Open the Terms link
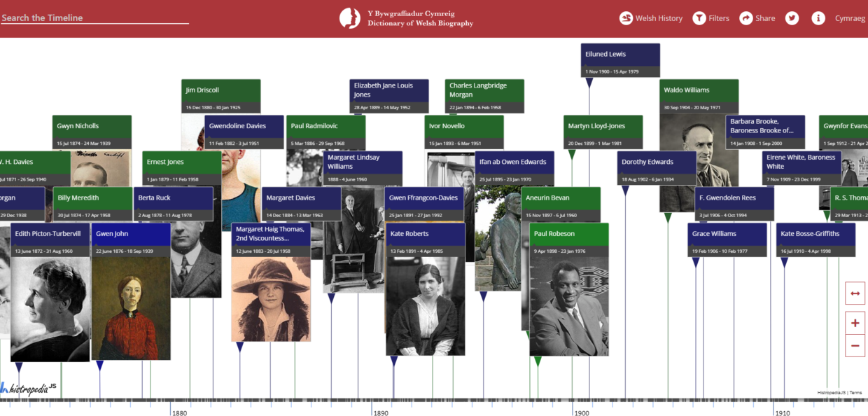Viewport: 868px width, 416px height. pos(856,393)
